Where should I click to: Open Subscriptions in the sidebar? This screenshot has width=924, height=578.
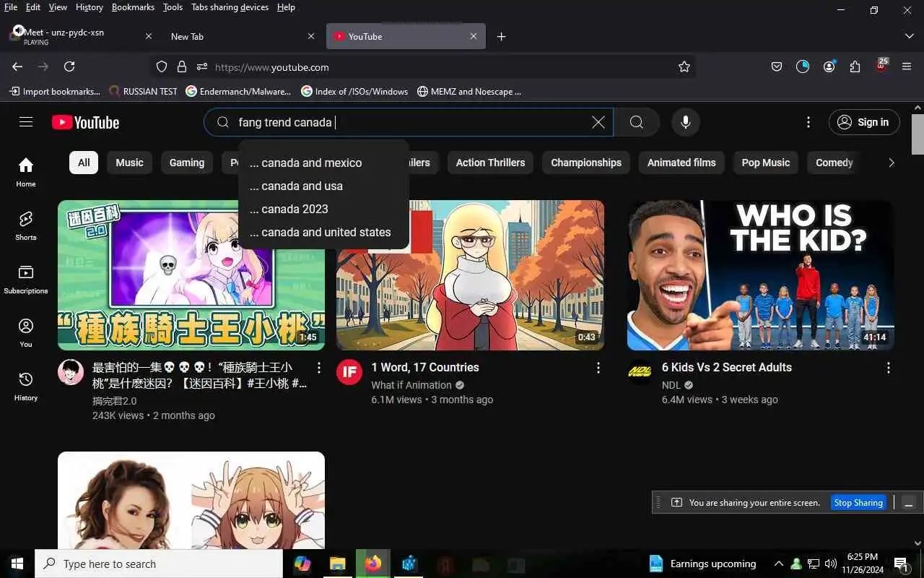(x=26, y=279)
